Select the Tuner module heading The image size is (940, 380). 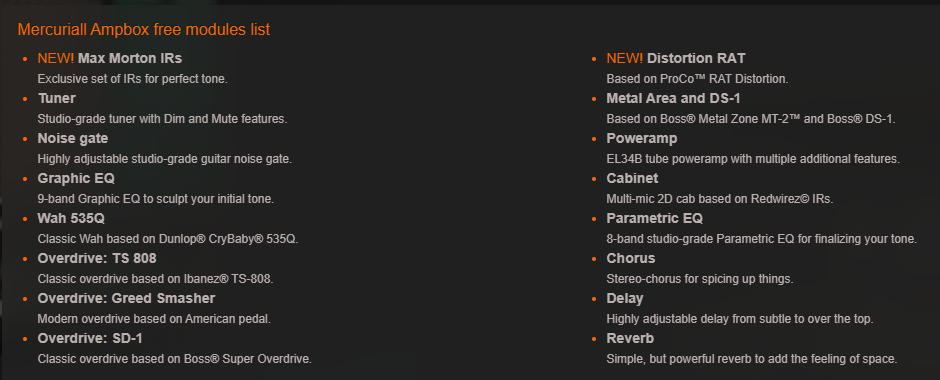tap(56, 98)
